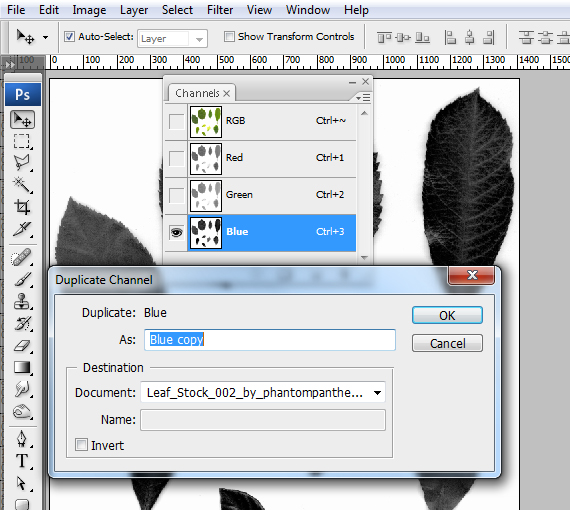Click Channels panel scroll down arrow
Viewport: 570px width, 510px height.
click(x=364, y=258)
